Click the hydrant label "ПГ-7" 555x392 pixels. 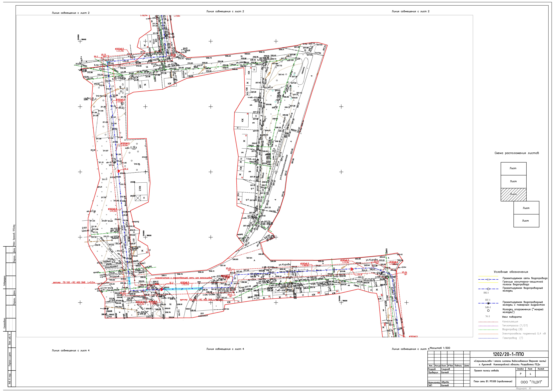(x=171, y=283)
